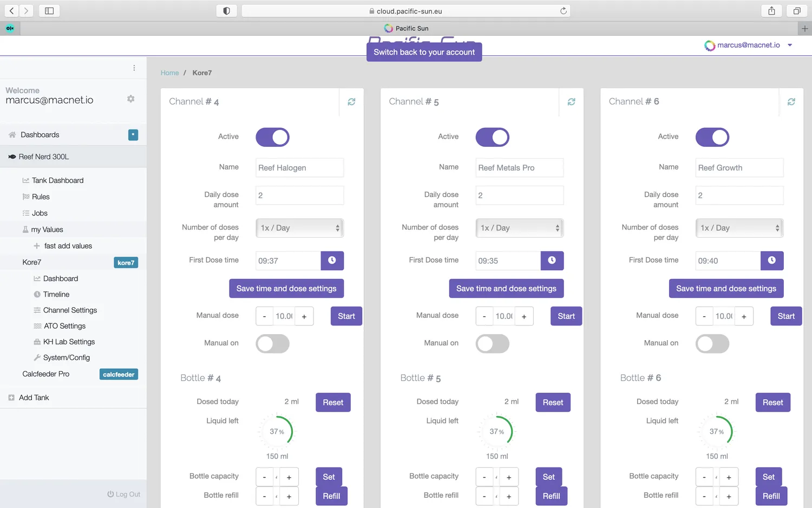Refresh Channel # 4 panel
Image resolution: width=812 pixels, height=508 pixels.
(x=351, y=102)
